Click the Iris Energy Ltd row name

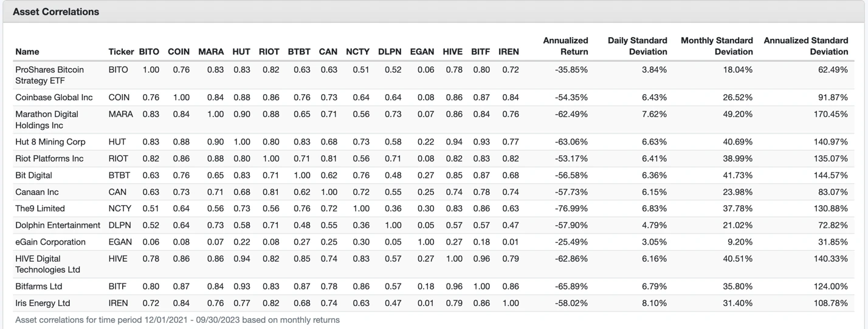point(43,303)
